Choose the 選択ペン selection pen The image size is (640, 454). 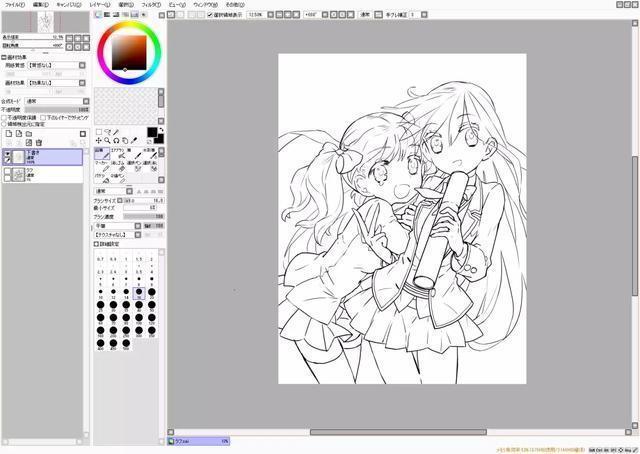[133, 165]
